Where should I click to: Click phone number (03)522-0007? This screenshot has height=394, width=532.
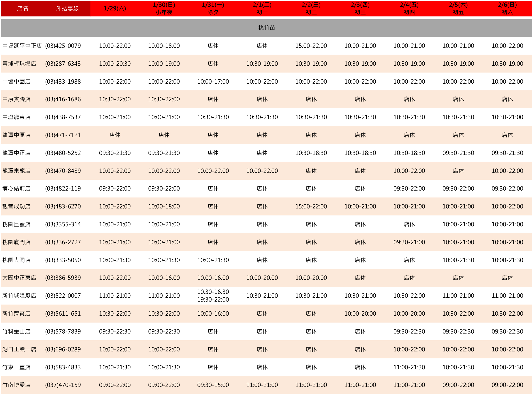pyautogui.click(x=63, y=295)
